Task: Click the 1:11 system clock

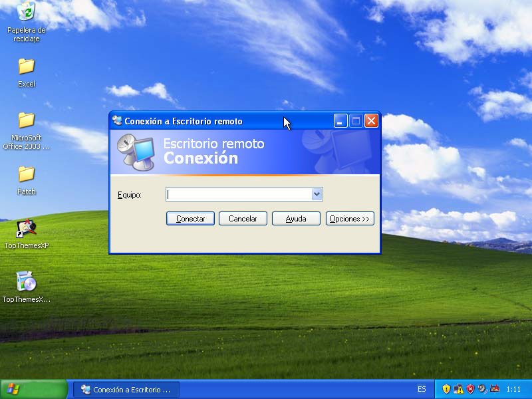Action: [513, 389]
